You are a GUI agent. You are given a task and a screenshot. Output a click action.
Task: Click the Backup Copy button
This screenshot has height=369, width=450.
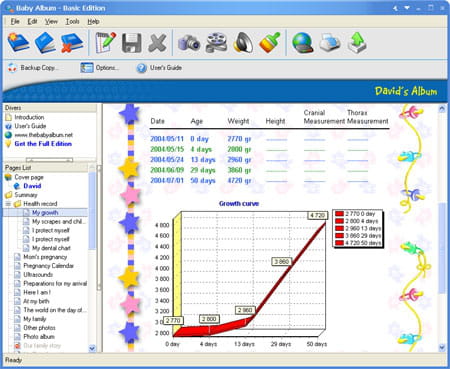tap(33, 68)
